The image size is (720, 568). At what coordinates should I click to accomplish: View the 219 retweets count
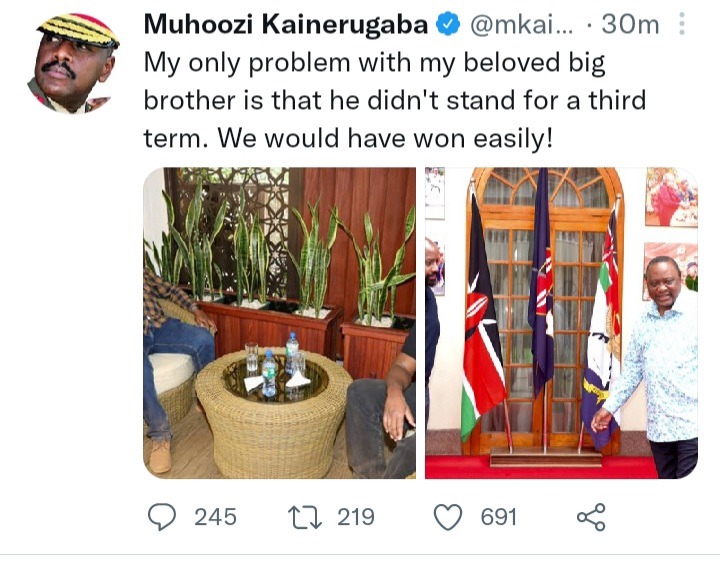(356, 517)
